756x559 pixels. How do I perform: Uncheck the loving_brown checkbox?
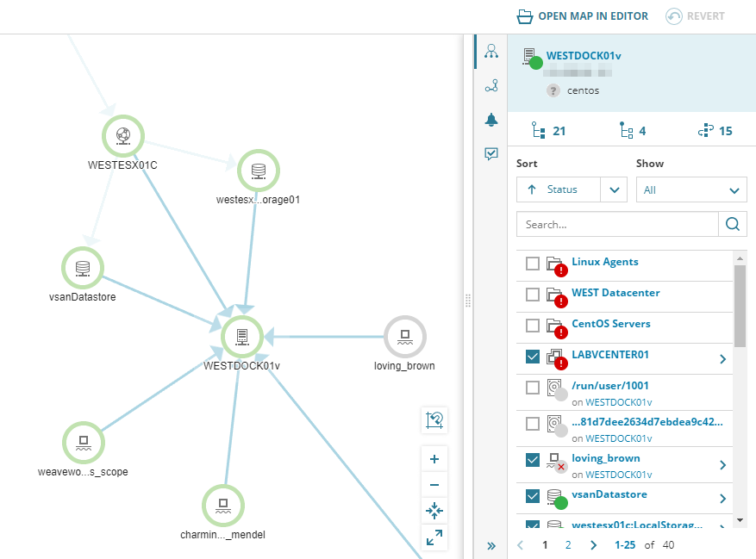532,459
